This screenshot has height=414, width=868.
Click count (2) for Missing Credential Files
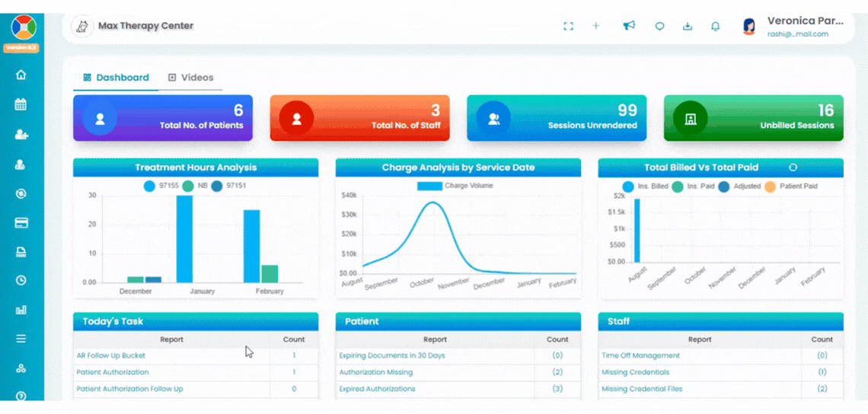tap(822, 389)
